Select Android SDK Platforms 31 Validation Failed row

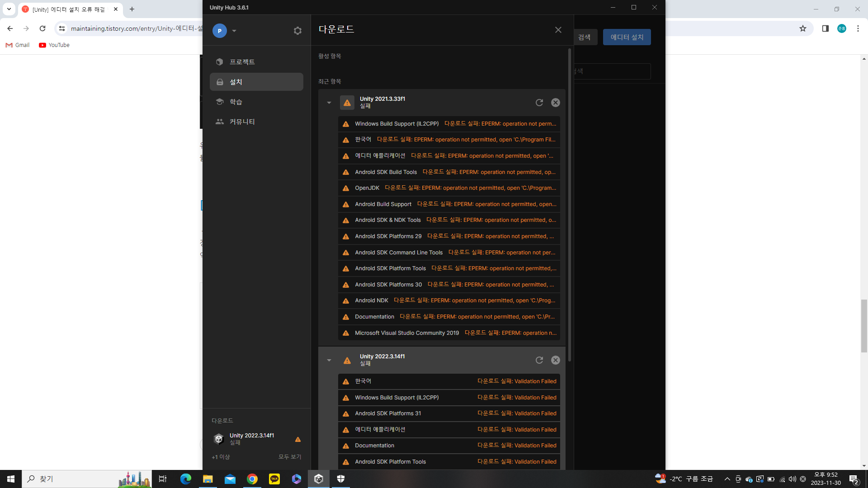click(449, 413)
